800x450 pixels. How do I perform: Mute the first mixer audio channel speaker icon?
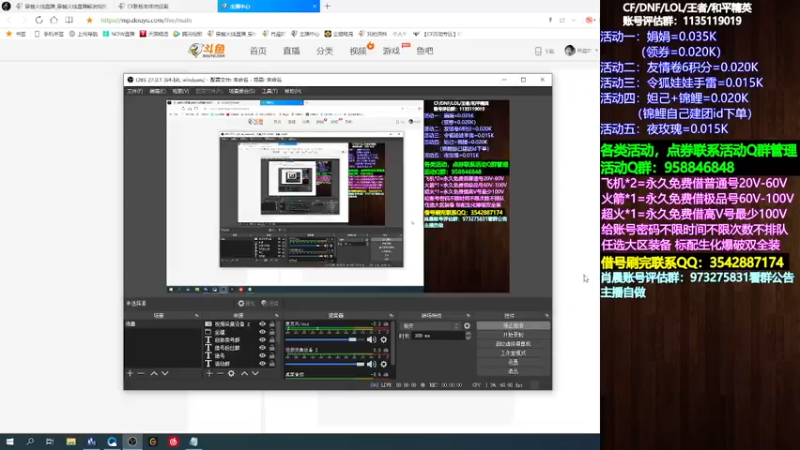point(371,340)
